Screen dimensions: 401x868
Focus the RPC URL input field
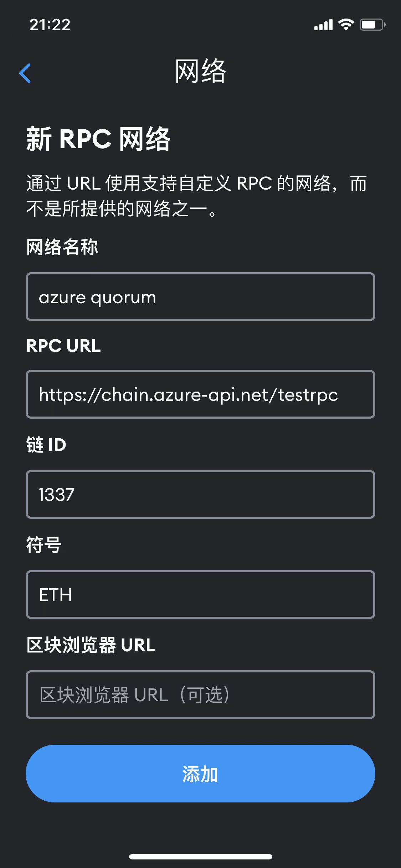(200, 394)
